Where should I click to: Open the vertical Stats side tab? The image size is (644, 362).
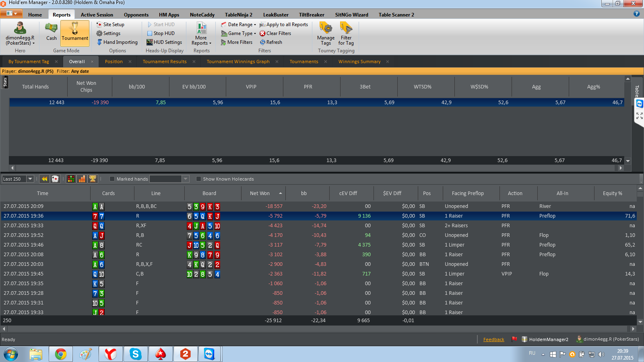[x=5, y=82]
